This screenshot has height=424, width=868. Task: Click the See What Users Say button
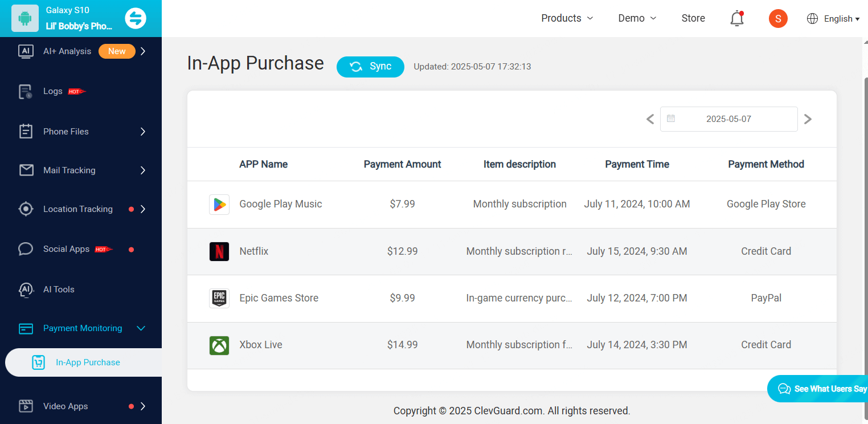coord(818,389)
